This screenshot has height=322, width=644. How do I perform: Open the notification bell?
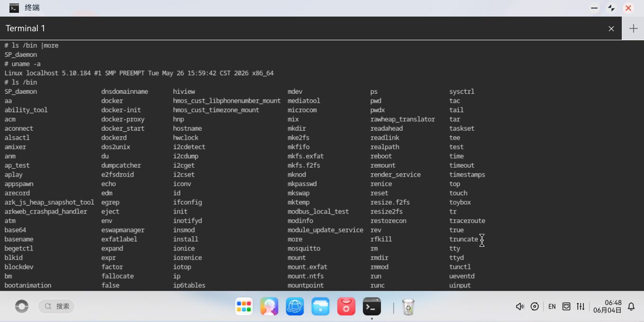(631, 306)
